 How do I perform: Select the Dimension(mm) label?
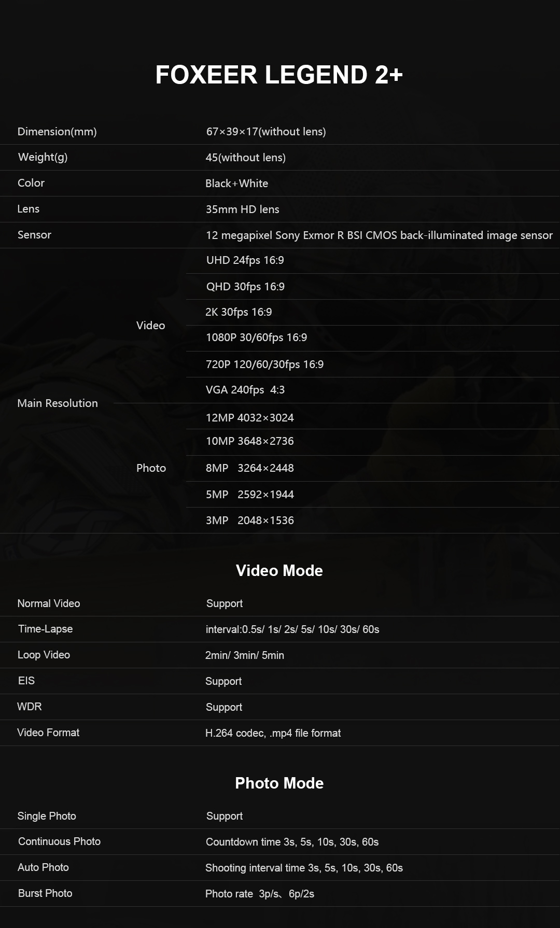tap(57, 132)
